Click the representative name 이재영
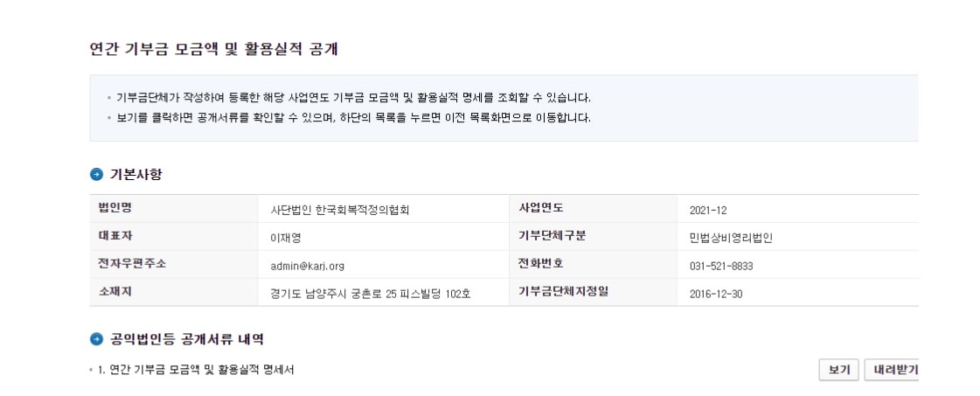 (286, 238)
